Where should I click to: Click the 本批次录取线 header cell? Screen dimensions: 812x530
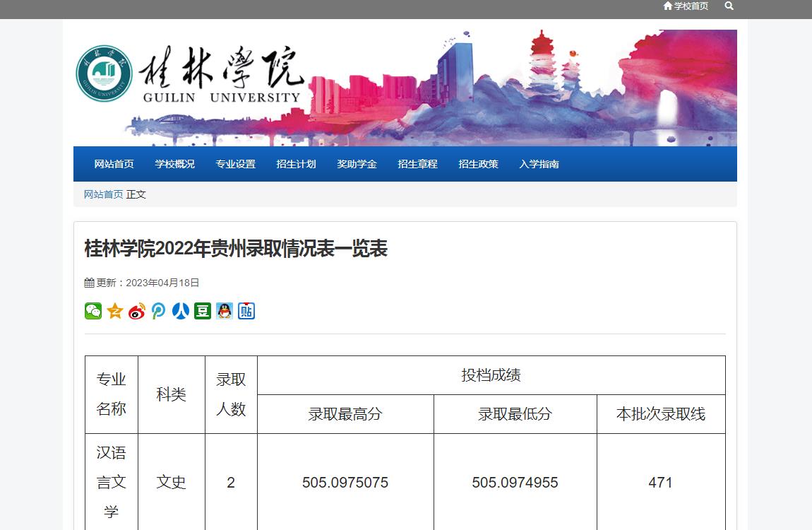(662, 414)
